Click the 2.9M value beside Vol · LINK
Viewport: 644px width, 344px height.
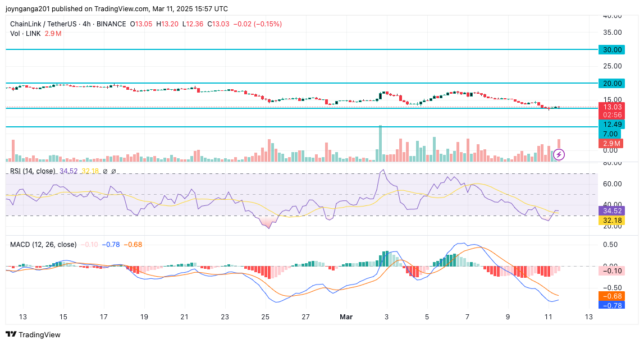[53, 34]
